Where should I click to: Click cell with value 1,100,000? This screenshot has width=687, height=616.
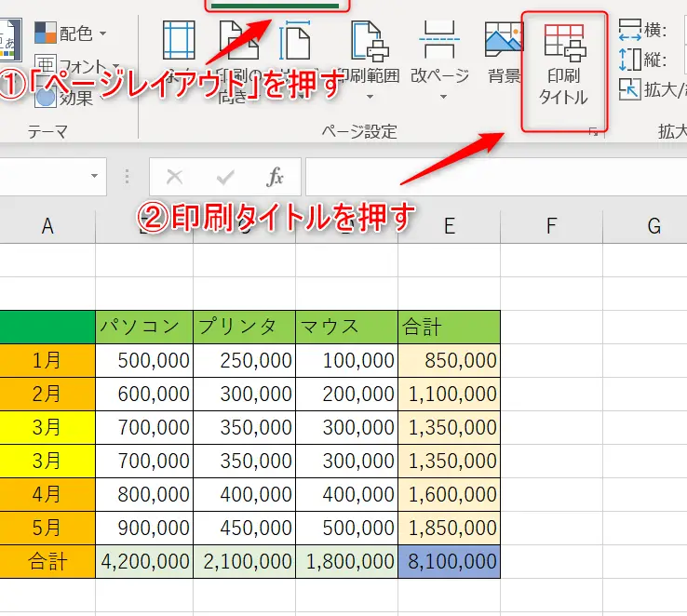tap(449, 394)
